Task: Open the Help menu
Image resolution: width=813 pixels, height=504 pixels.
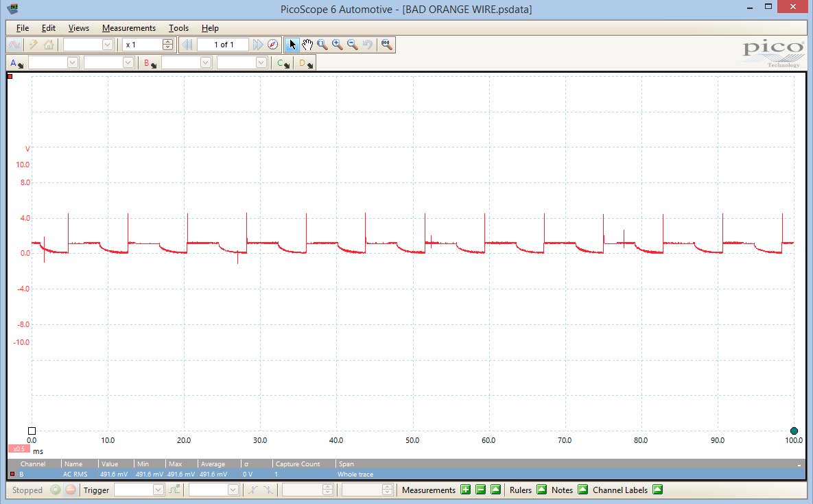Action: [x=210, y=28]
